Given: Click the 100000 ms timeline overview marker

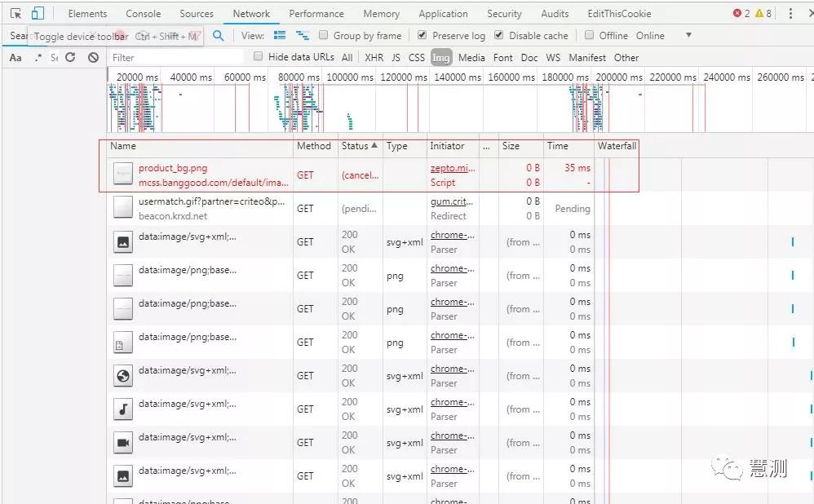Looking at the screenshot, I should (350, 77).
